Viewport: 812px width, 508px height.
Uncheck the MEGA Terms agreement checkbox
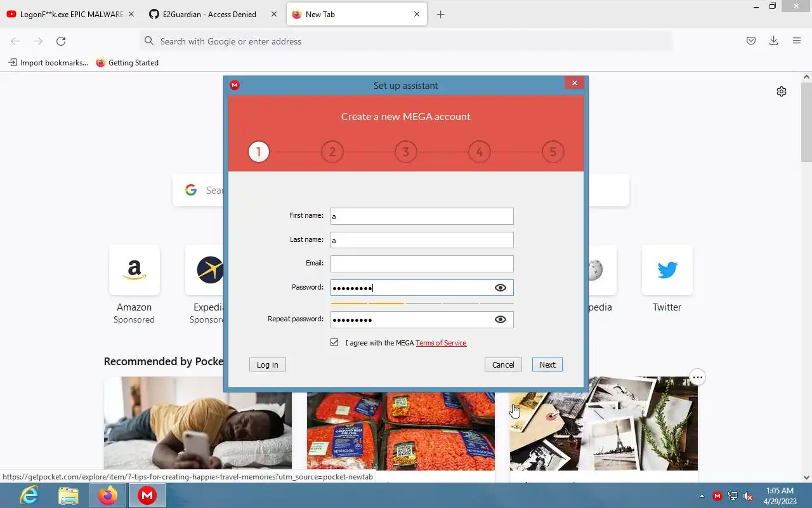(334, 342)
